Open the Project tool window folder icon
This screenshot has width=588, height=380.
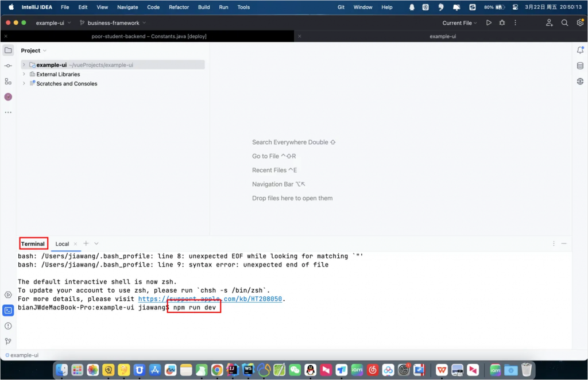point(8,51)
